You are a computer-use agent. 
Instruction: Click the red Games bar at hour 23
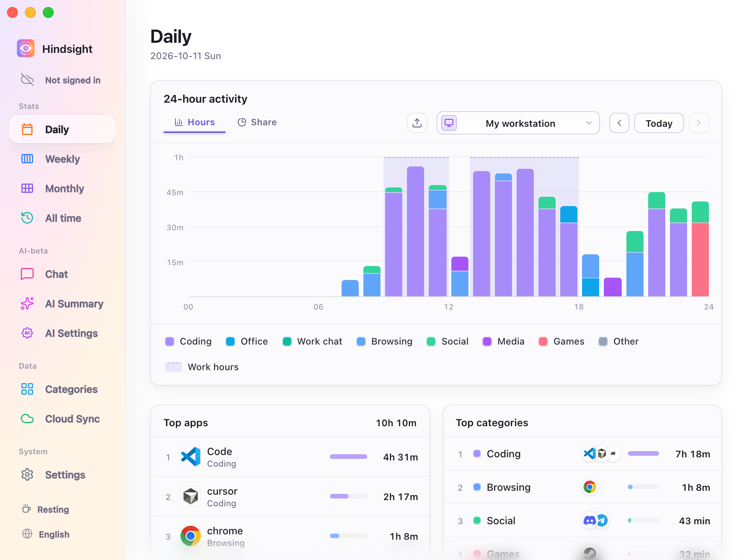point(700,260)
